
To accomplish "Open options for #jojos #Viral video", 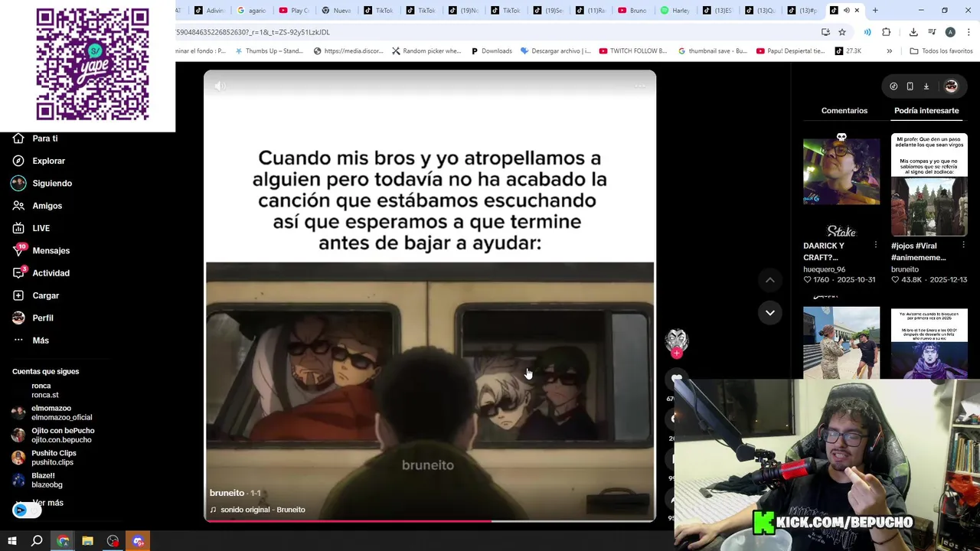I will pyautogui.click(x=963, y=246).
